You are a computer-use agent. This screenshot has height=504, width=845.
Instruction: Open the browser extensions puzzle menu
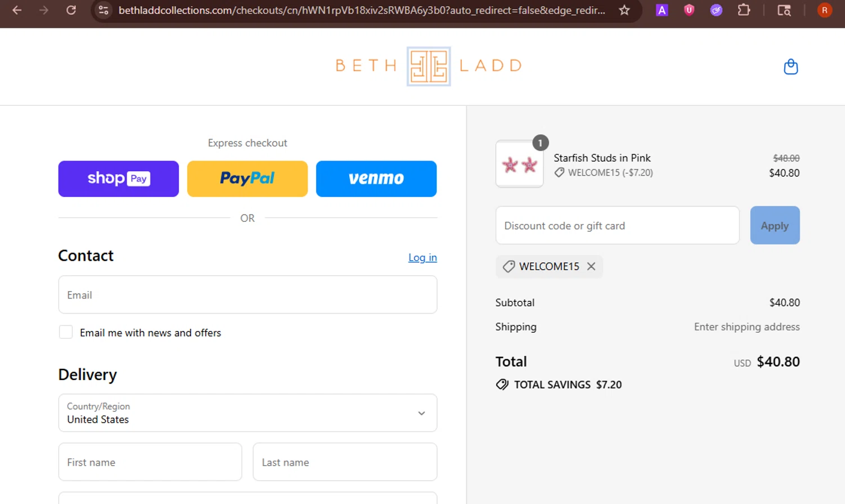[x=744, y=10]
